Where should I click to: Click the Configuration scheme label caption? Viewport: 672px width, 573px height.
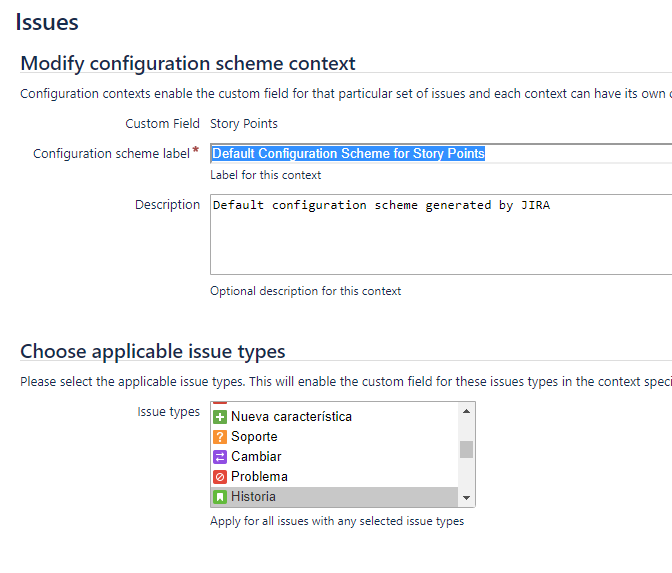point(111,153)
